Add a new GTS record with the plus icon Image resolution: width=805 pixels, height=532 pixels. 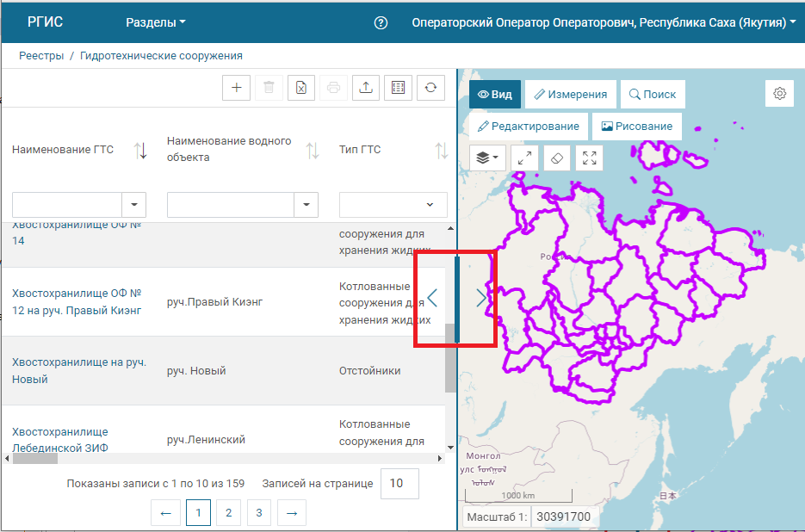236,87
